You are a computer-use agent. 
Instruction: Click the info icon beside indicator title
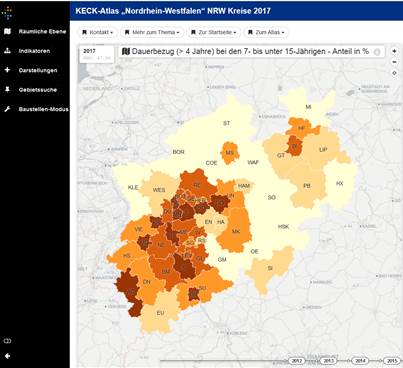[x=377, y=52]
